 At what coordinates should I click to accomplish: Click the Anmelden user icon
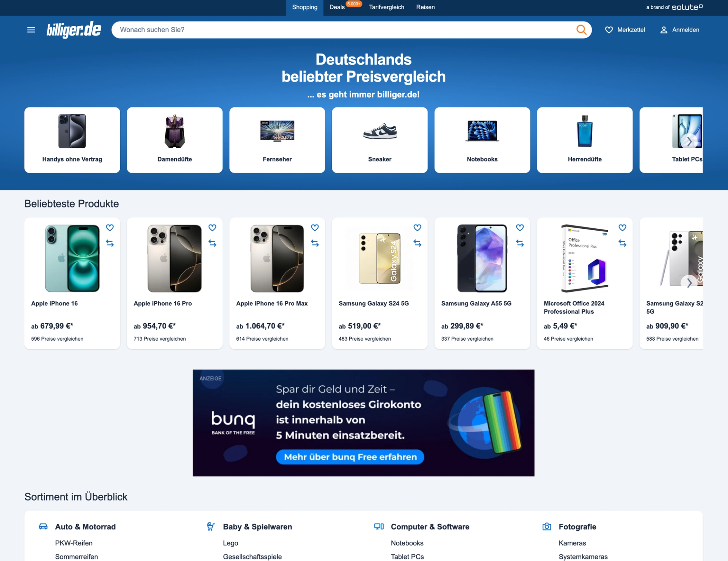pos(664,30)
